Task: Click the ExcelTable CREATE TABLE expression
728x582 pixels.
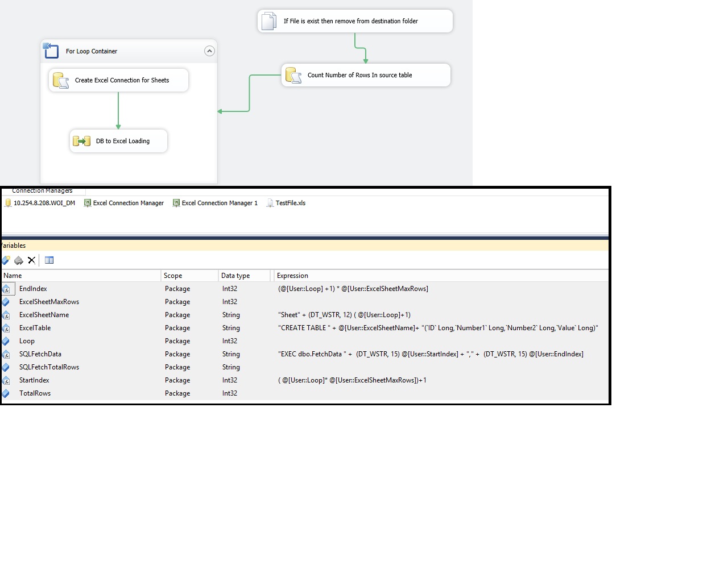Action: (438, 328)
